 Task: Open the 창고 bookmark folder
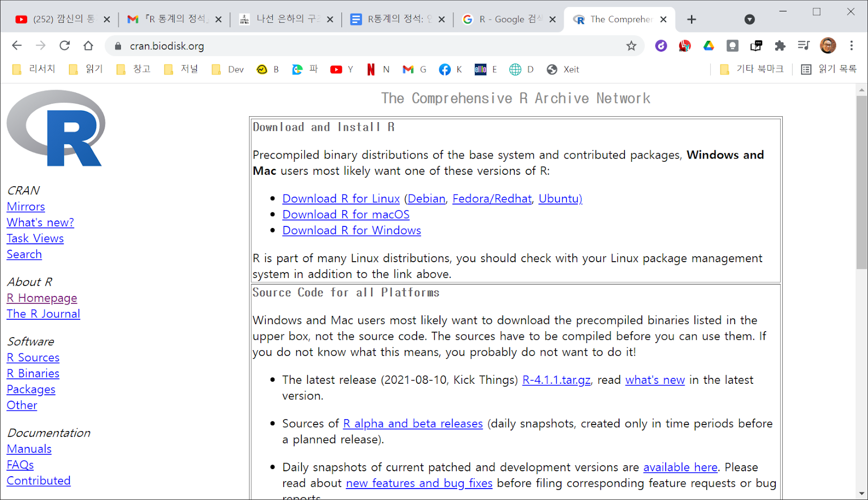coord(133,69)
